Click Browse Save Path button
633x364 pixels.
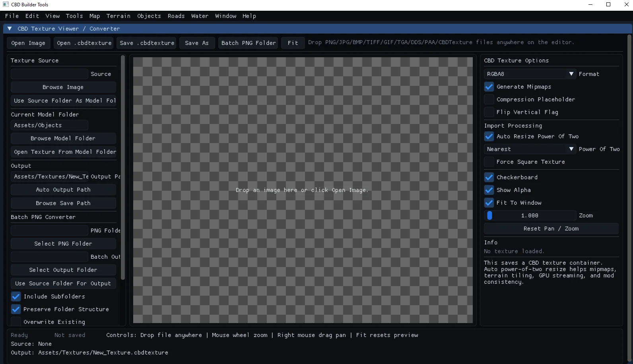(x=63, y=203)
